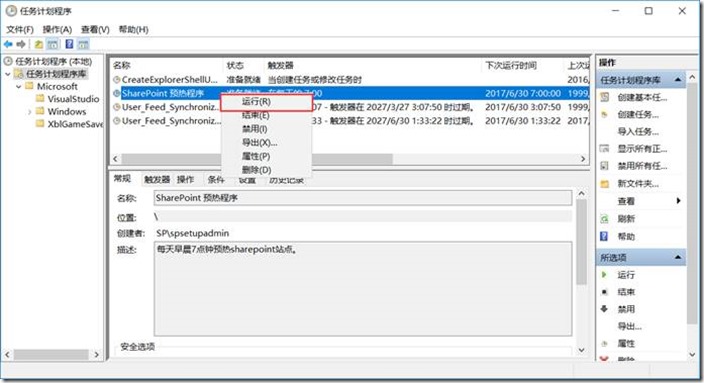Click the task list horizontal scrollbar thumb
Screen dimensions: 704x383
pos(257,158)
